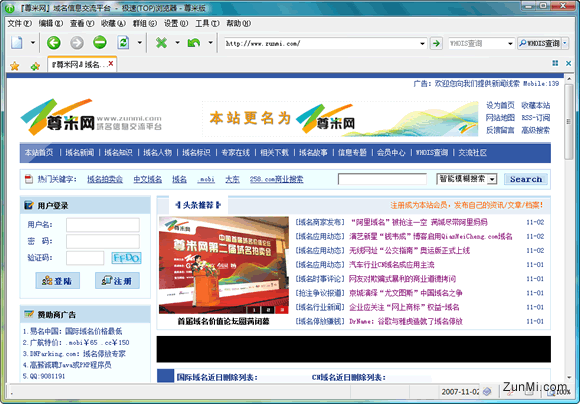Screen dimensions: 580x404
Task: Open the 工具 menu
Action: coord(207,23)
